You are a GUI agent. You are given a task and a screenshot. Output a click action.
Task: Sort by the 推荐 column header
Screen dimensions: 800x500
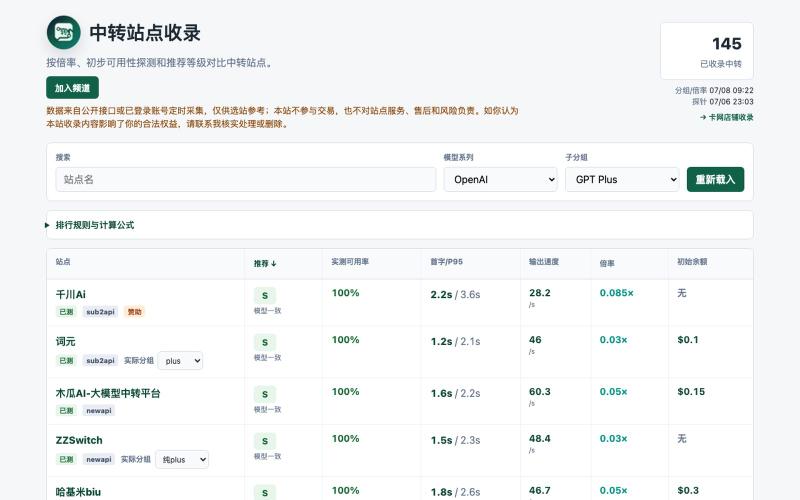pyautogui.click(x=265, y=263)
